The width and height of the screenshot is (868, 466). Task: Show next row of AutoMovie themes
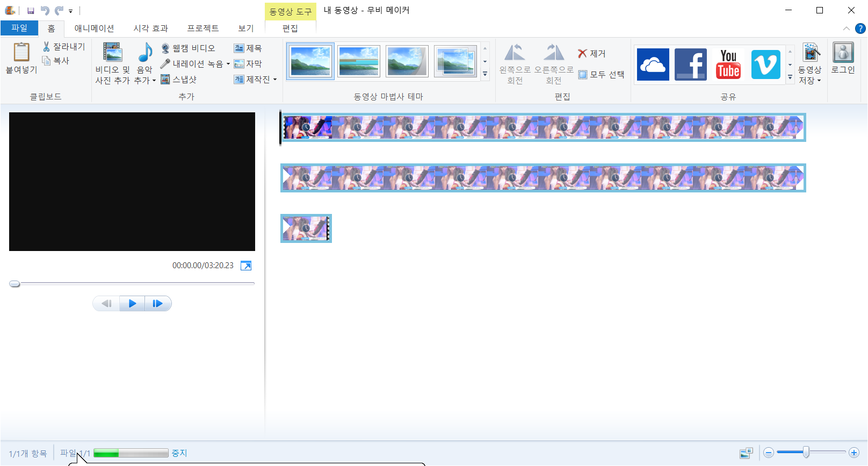(x=485, y=61)
